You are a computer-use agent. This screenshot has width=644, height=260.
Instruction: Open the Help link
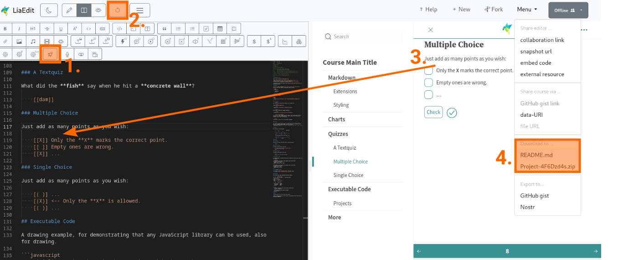point(428,10)
